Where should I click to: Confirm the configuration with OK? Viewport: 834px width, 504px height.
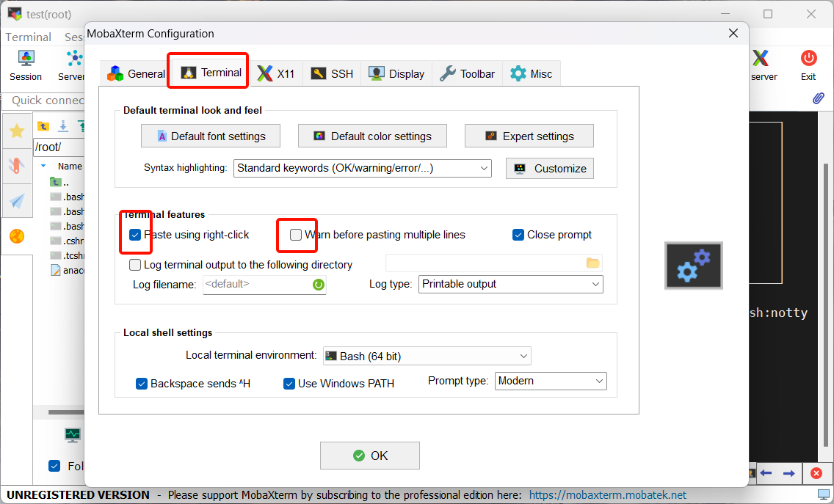[370, 456]
